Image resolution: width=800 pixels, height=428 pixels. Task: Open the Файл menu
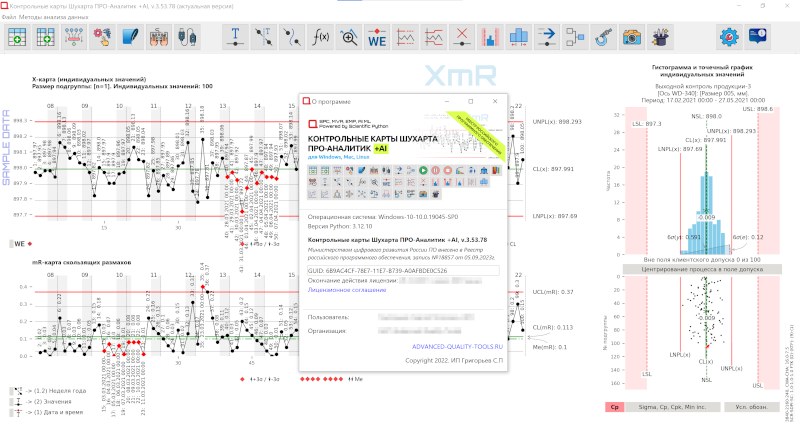9,17
